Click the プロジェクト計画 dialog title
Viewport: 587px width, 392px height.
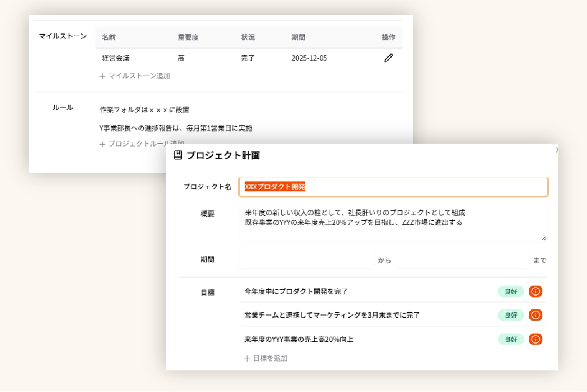[223, 155]
